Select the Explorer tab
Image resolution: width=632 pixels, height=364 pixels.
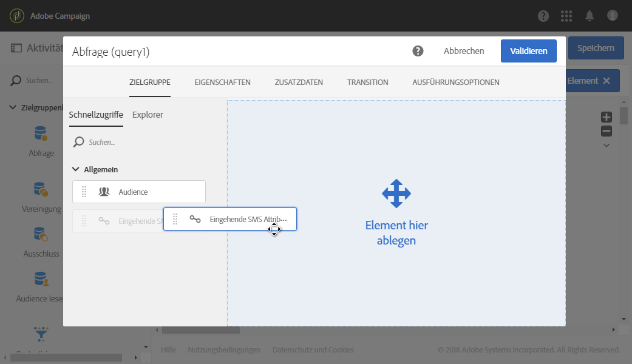(148, 115)
